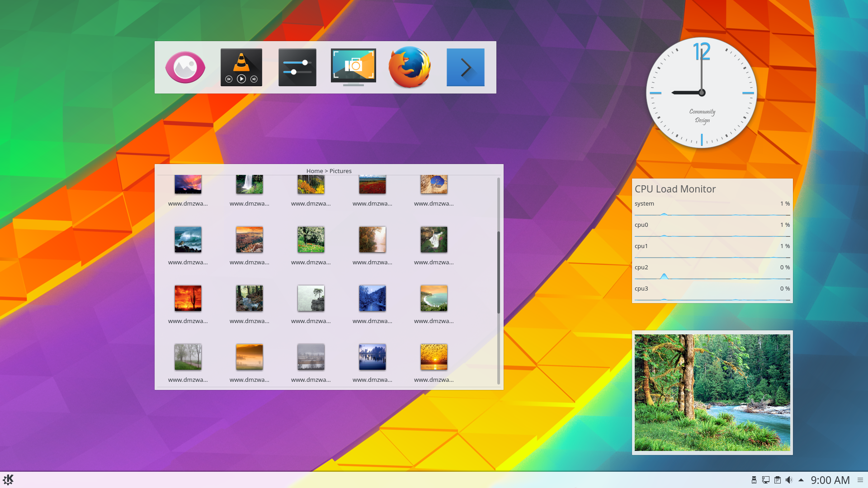
Task: Click the Firefox browser icon
Action: tap(409, 67)
